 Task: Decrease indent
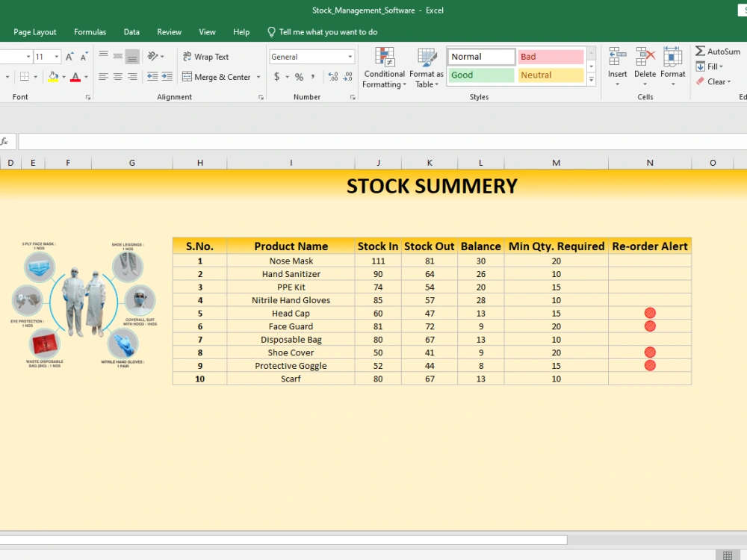(152, 77)
